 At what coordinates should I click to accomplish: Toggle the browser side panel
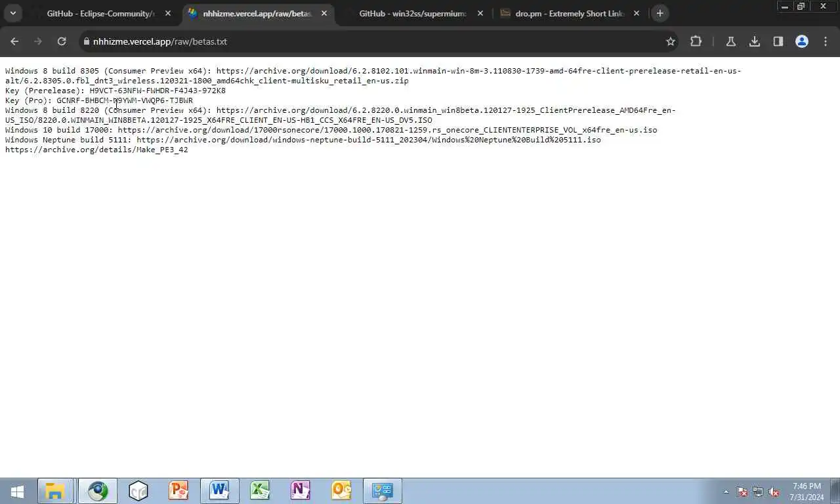pos(778,41)
